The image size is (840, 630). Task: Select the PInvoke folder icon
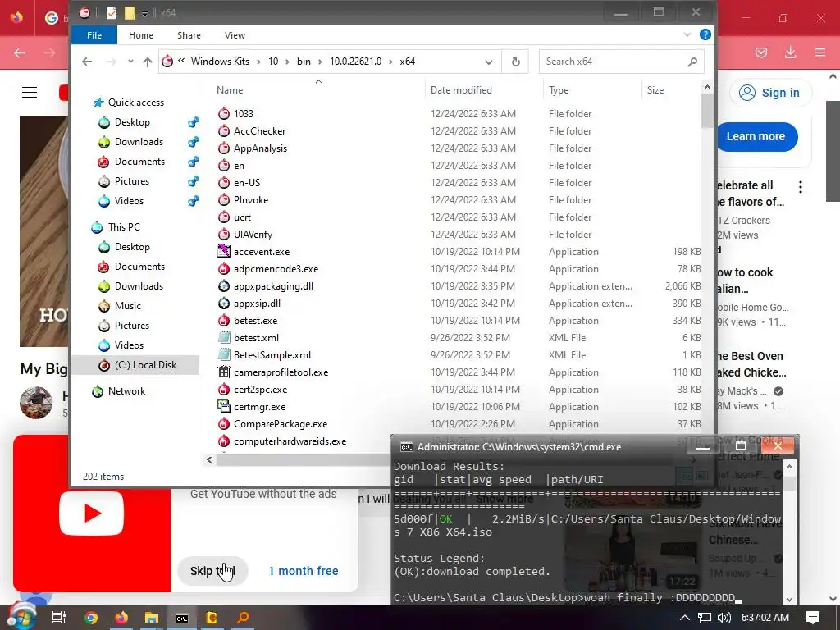click(x=223, y=200)
